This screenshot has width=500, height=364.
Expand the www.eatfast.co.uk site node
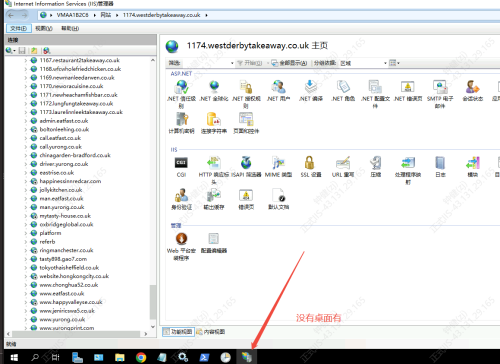coord(26,293)
